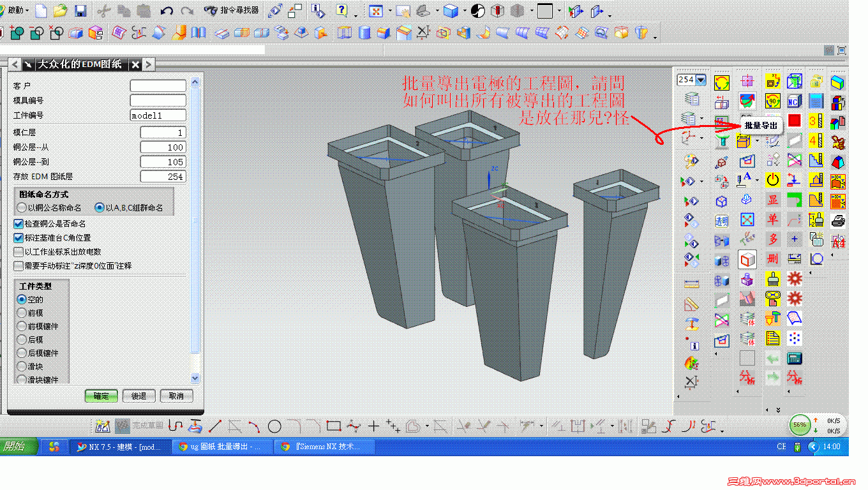Switch to ug 圖紙 批量導出 Chrome taskbar tab
This screenshot has height=490, width=868.
click(222, 447)
